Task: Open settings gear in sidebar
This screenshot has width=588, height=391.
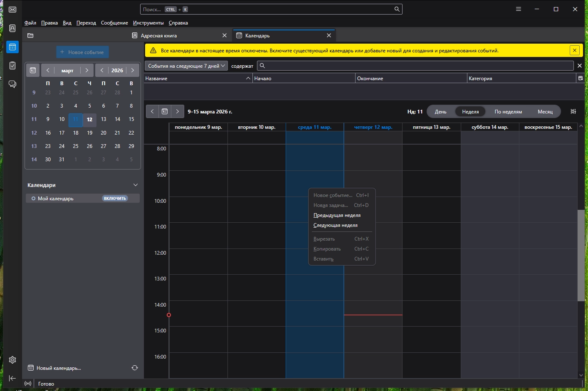Action: tap(12, 360)
